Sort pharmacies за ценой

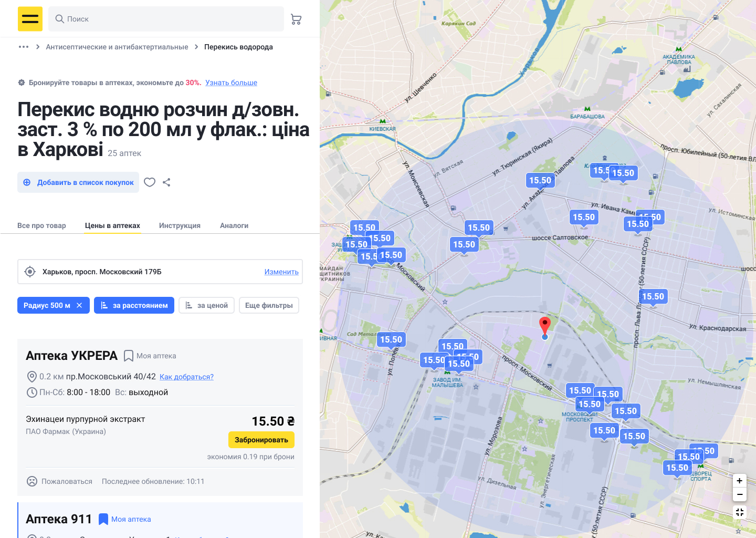point(207,305)
